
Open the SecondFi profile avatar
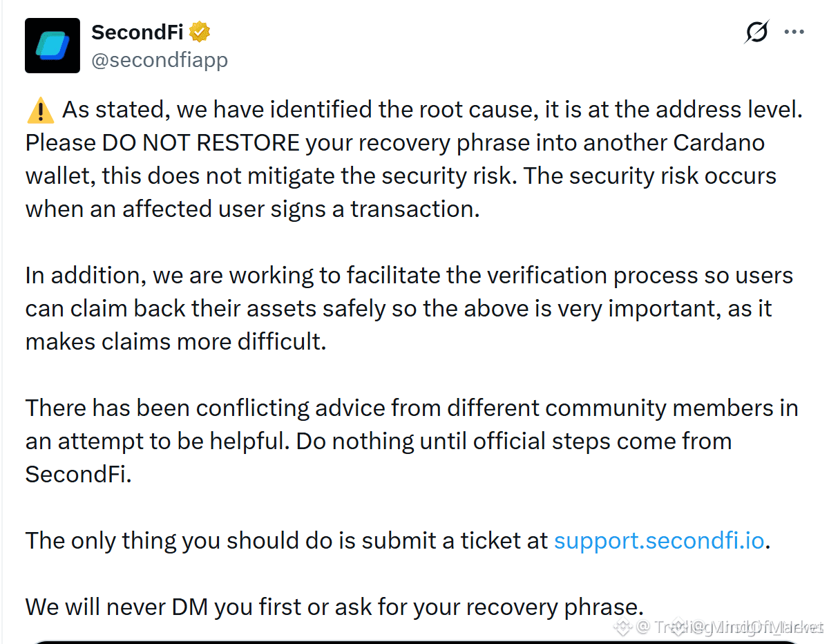pos(53,46)
